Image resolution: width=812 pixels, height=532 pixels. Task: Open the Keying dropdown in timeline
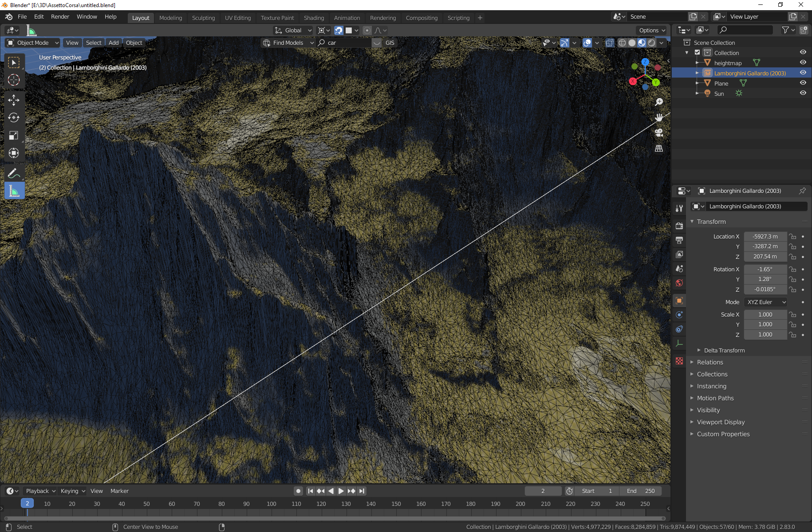(x=72, y=491)
